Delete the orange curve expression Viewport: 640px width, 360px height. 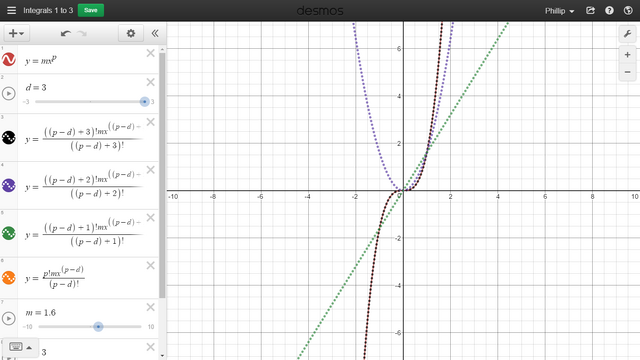151,265
